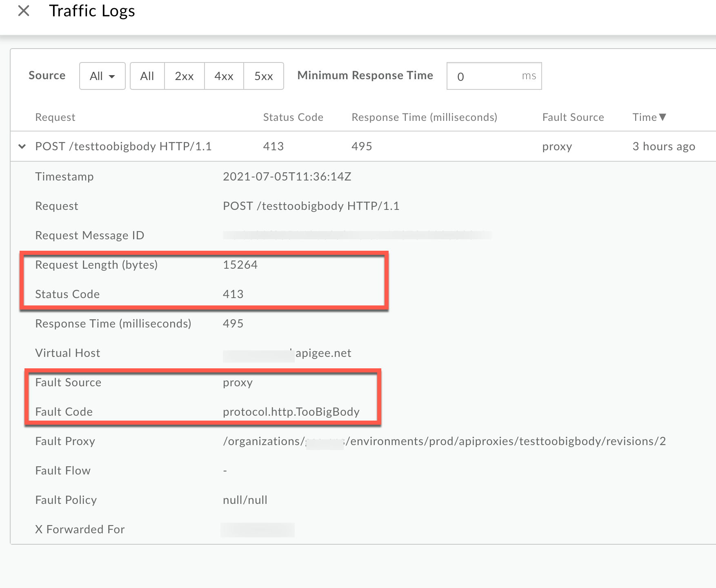716x588 pixels.
Task: Sort by Time column descending arrow
Action: [x=663, y=117]
